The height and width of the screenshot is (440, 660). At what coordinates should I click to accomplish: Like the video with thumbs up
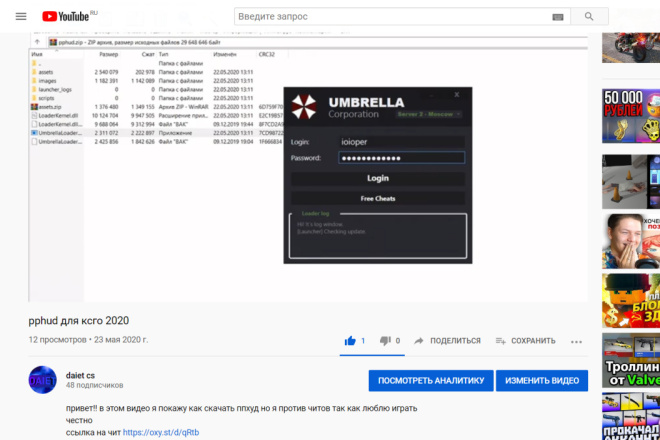point(350,341)
